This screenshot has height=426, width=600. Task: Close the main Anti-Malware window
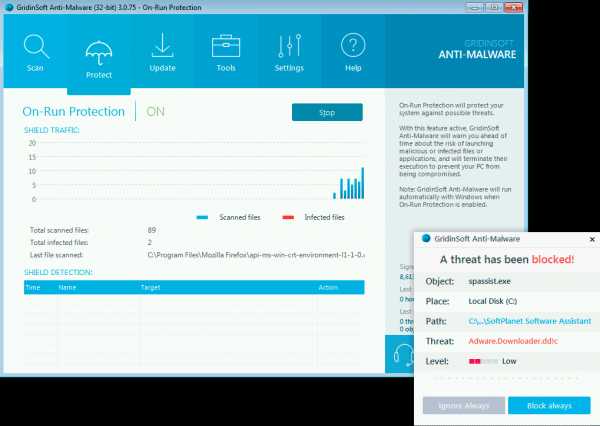click(x=514, y=7)
